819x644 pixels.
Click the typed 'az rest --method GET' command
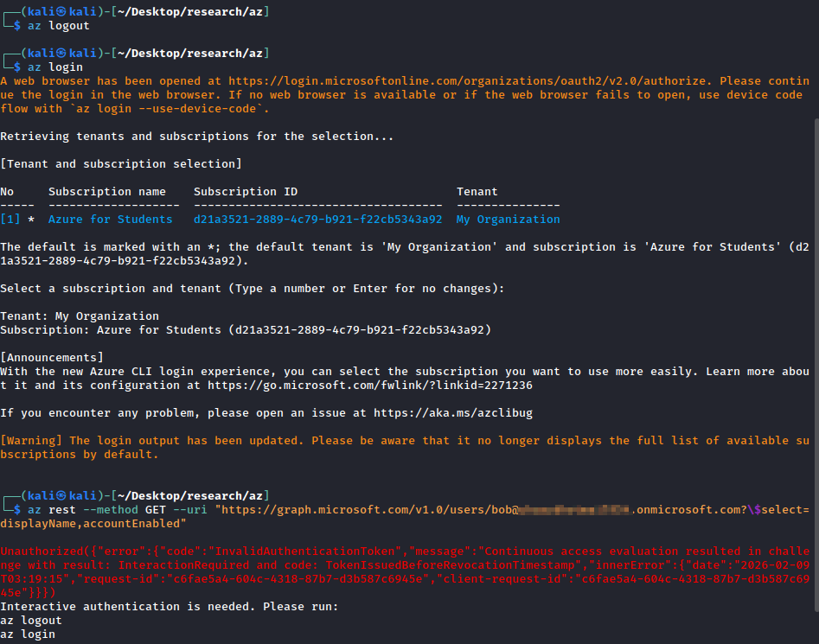[x=95, y=510]
